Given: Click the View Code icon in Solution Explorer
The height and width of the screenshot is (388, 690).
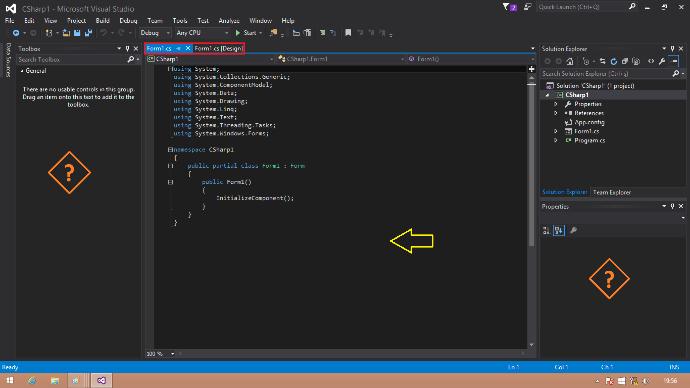Looking at the screenshot, I should point(651,61).
